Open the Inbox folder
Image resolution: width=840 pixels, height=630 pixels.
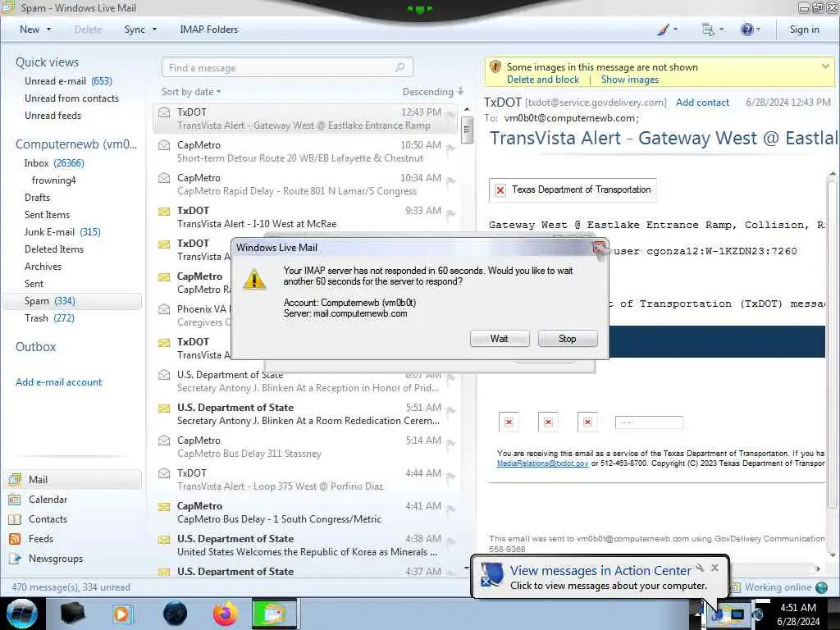pyautogui.click(x=53, y=163)
